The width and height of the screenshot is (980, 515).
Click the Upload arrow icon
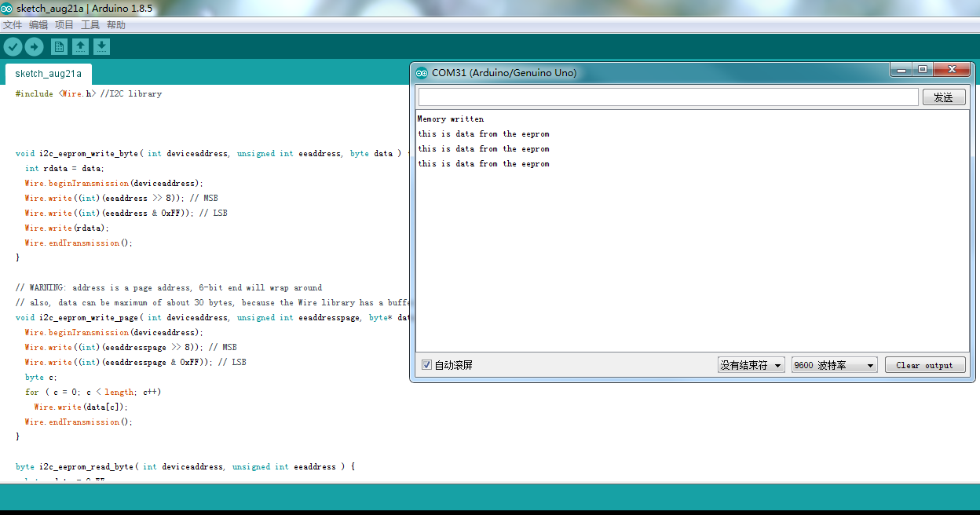[x=34, y=46]
